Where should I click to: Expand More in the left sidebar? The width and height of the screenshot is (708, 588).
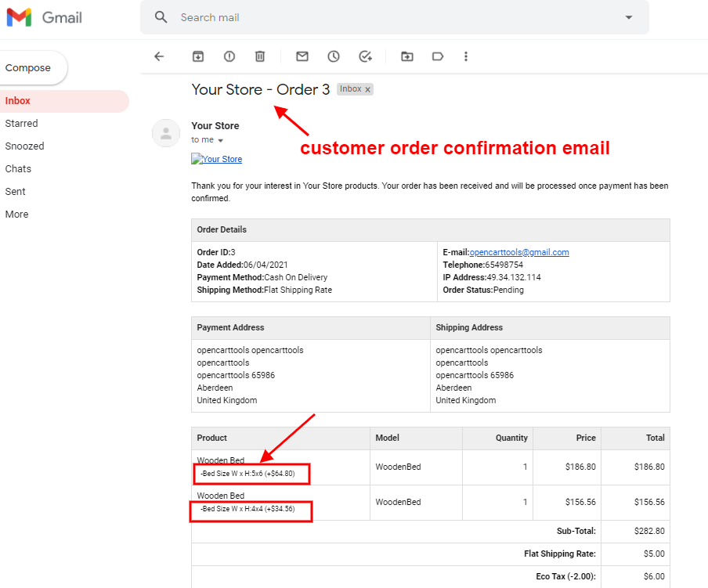point(17,215)
